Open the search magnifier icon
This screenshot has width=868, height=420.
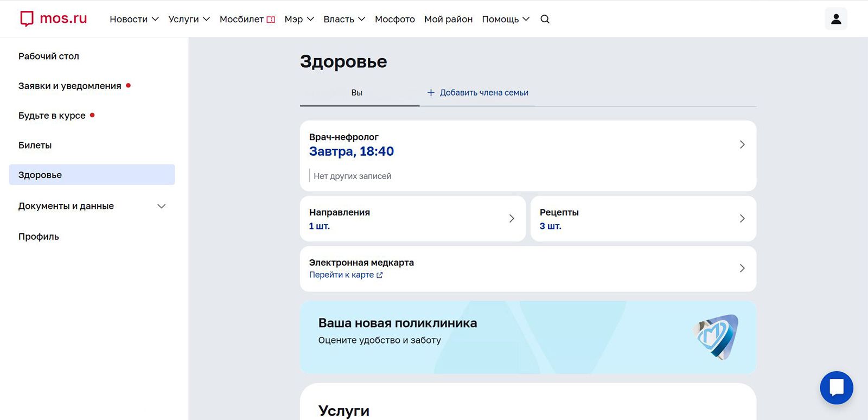pos(545,19)
